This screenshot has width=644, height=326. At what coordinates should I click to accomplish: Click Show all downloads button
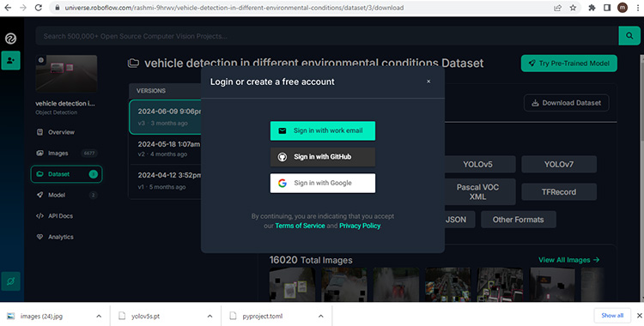tap(612, 316)
